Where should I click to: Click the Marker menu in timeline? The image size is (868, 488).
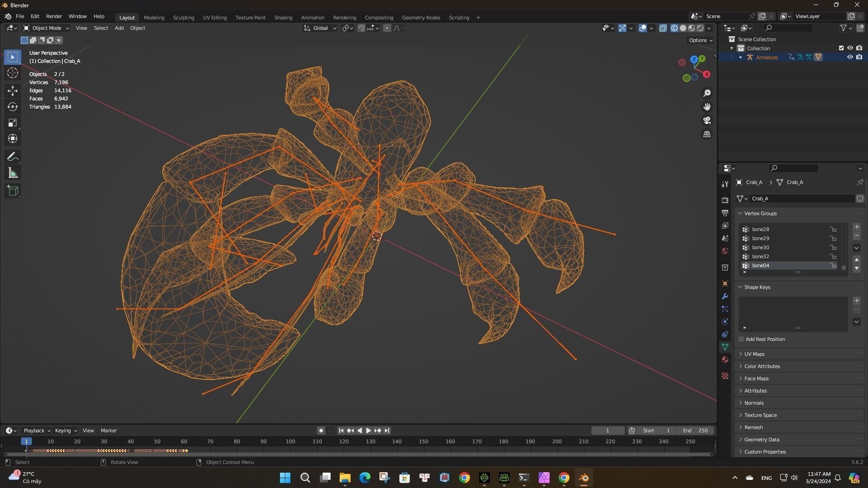(x=109, y=431)
